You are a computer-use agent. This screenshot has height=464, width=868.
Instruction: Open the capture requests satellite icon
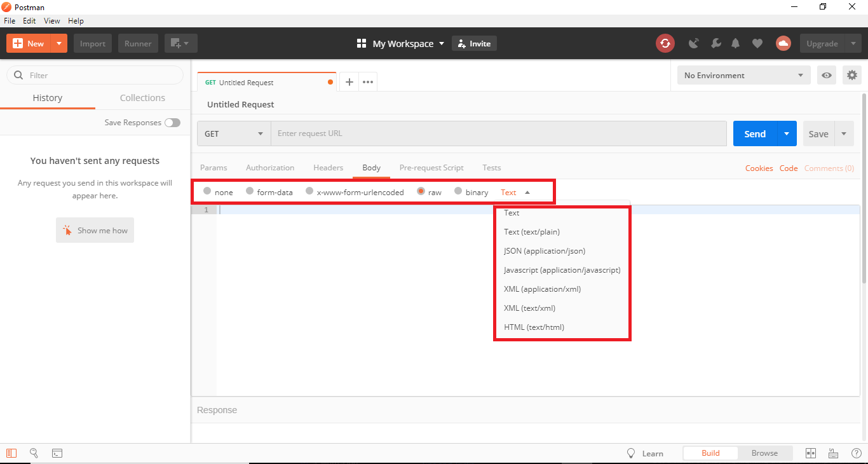pos(694,43)
